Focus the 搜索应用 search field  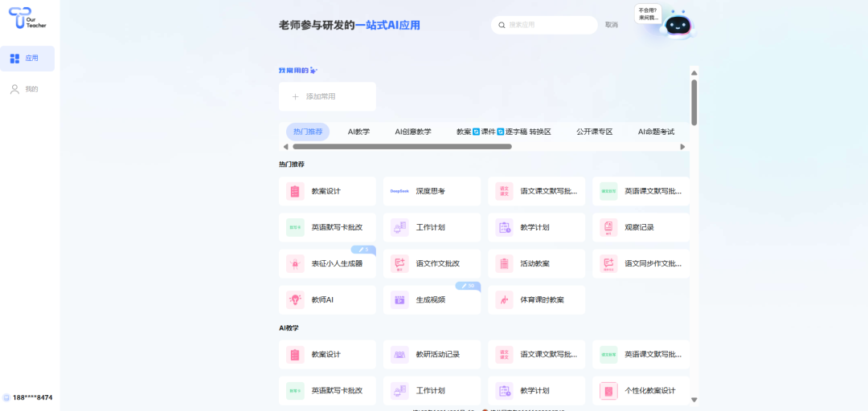click(x=544, y=25)
